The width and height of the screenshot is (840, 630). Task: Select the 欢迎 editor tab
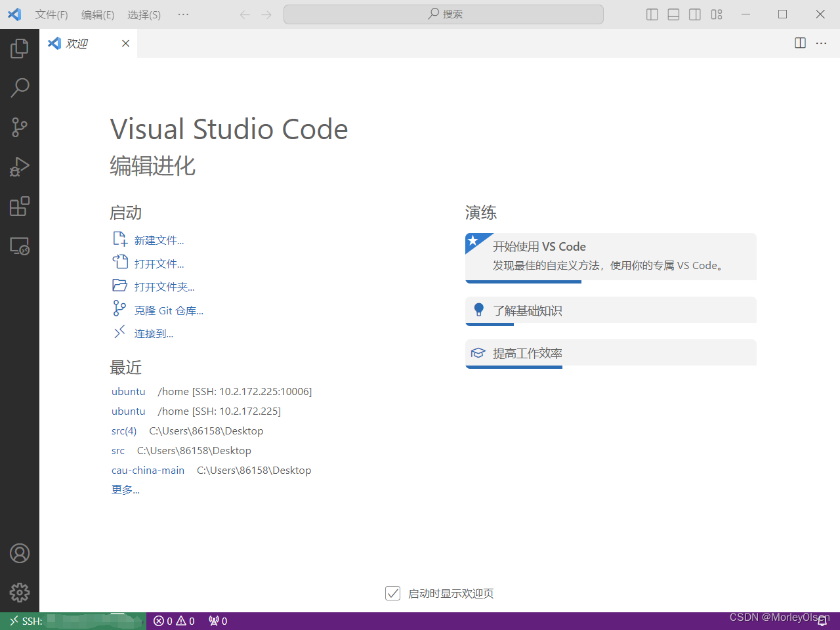(x=89, y=43)
